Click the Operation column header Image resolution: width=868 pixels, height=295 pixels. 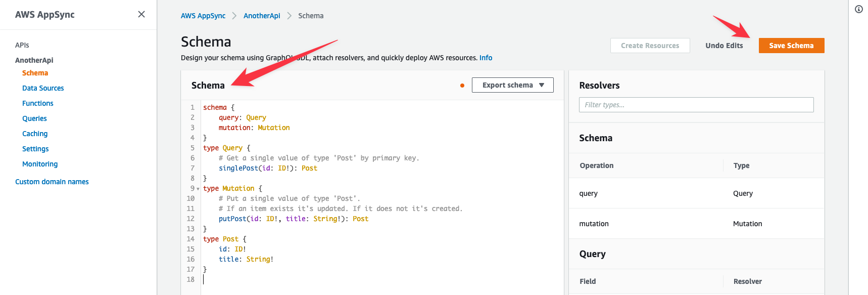click(596, 165)
